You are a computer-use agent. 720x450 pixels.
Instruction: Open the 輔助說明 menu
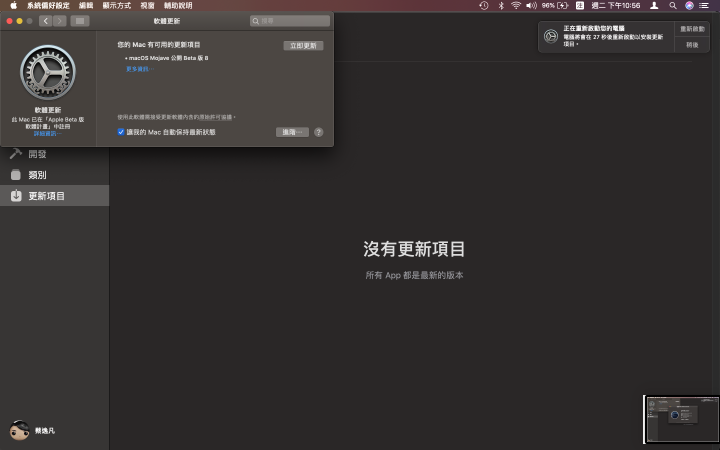coord(178,6)
